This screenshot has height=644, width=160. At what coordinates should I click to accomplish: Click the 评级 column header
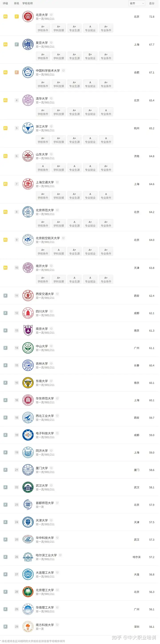point(5,3)
